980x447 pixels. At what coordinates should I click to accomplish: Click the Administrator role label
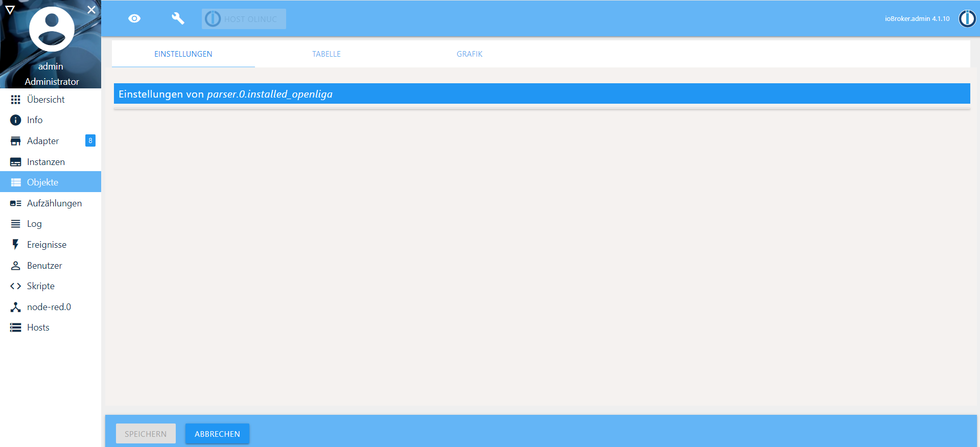pos(52,82)
